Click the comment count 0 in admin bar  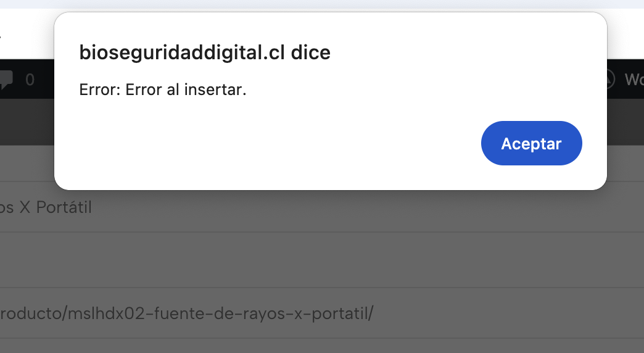click(30, 80)
